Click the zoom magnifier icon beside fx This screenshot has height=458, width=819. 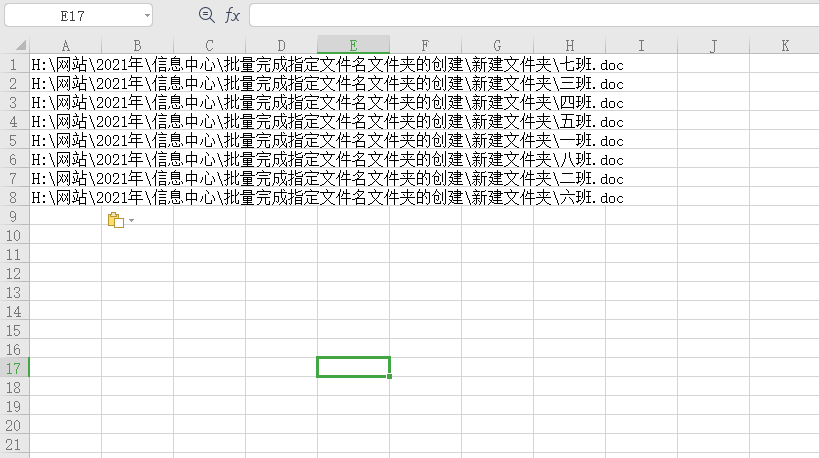coord(207,14)
